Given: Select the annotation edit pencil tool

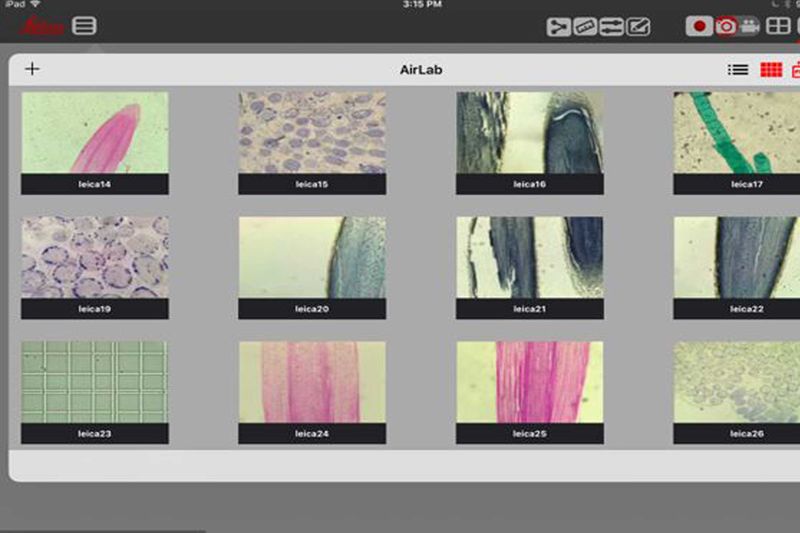Looking at the screenshot, I should click(638, 27).
